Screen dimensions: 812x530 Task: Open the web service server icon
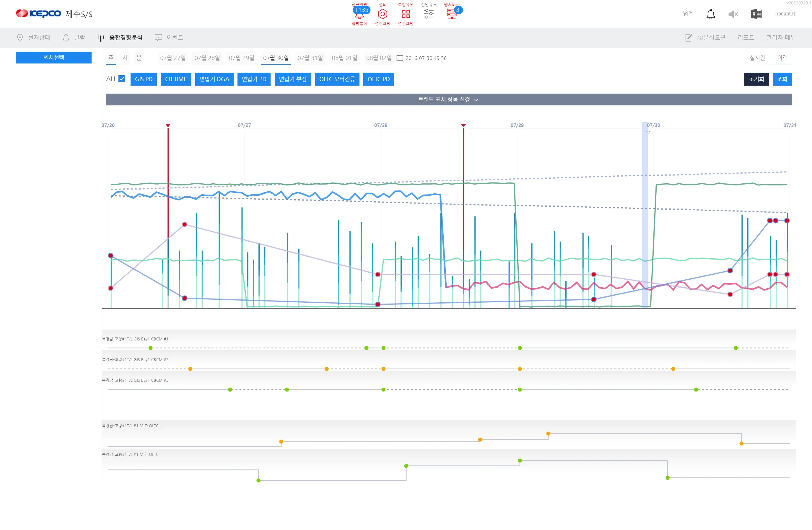coord(452,14)
